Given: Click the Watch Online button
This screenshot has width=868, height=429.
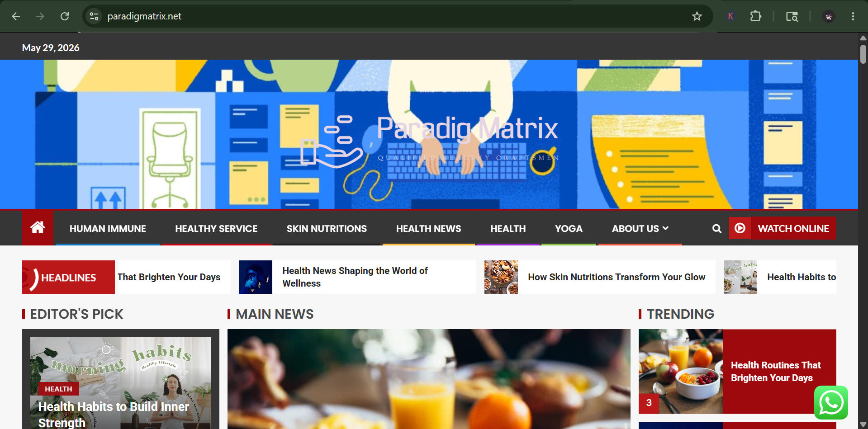Looking at the screenshot, I should pyautogui.click(x=783, y=228).
